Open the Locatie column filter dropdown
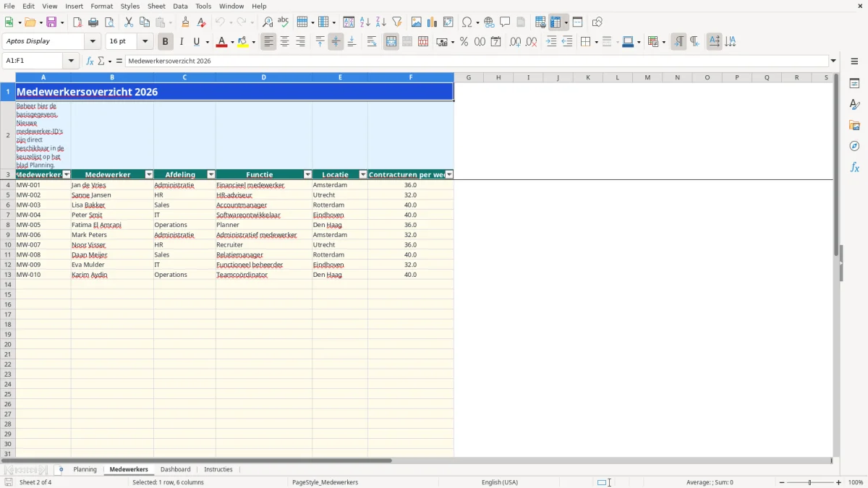The image size is (868, 488). 363,174
